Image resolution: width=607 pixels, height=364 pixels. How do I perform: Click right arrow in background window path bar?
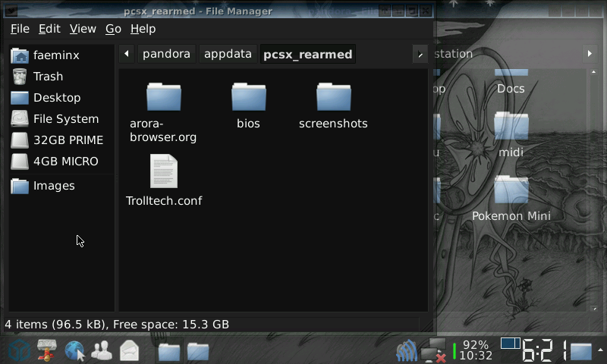click(590, 54)
